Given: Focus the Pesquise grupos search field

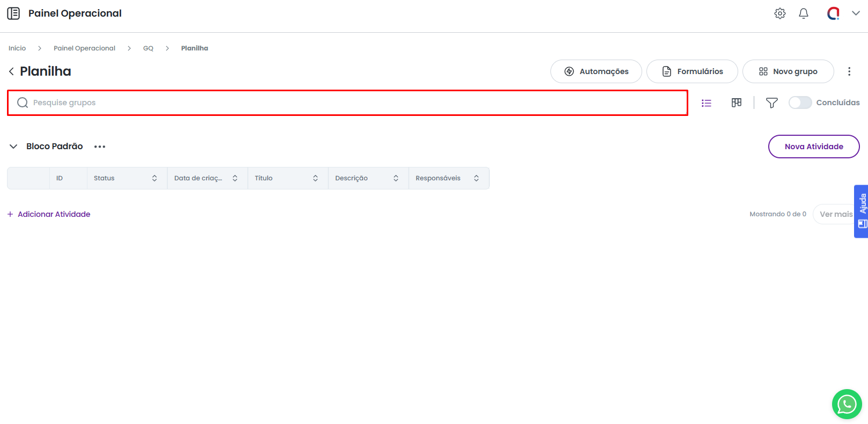Looking at the screenshot, I should tap(354, 103).
